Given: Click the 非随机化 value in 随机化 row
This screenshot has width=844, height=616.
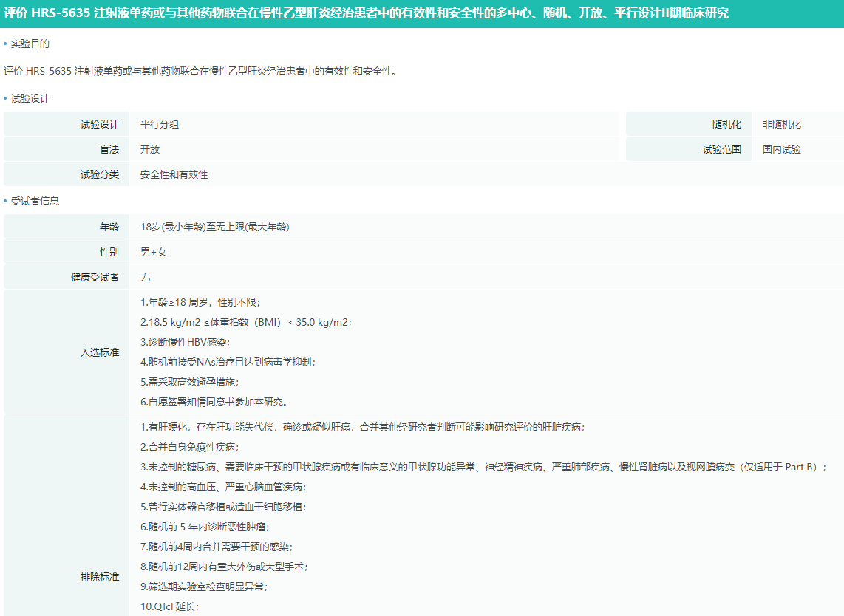Looking at the screenshot, I should (782, 124).
